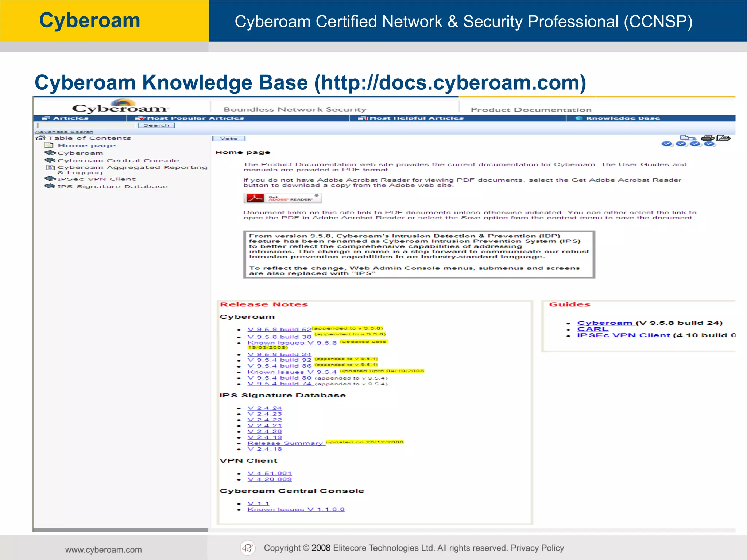
Task: Click into the search text field
Action: click(86, 125)
